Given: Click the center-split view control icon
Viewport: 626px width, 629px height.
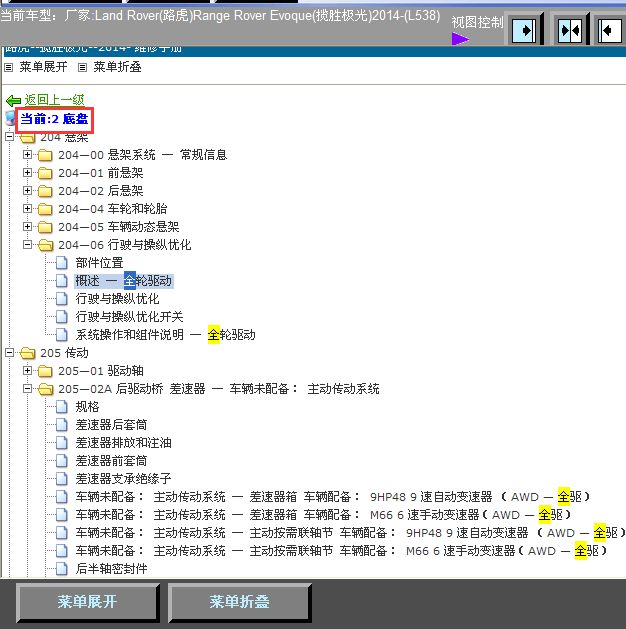Looking at the screenshot, I should (x=569, y=30).
